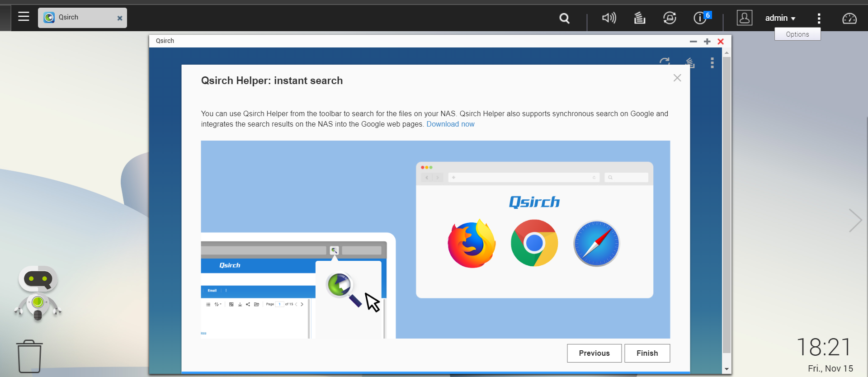Open external devices icon in taskbar
This screenshot has height=377, width=868.
[670, 18]
